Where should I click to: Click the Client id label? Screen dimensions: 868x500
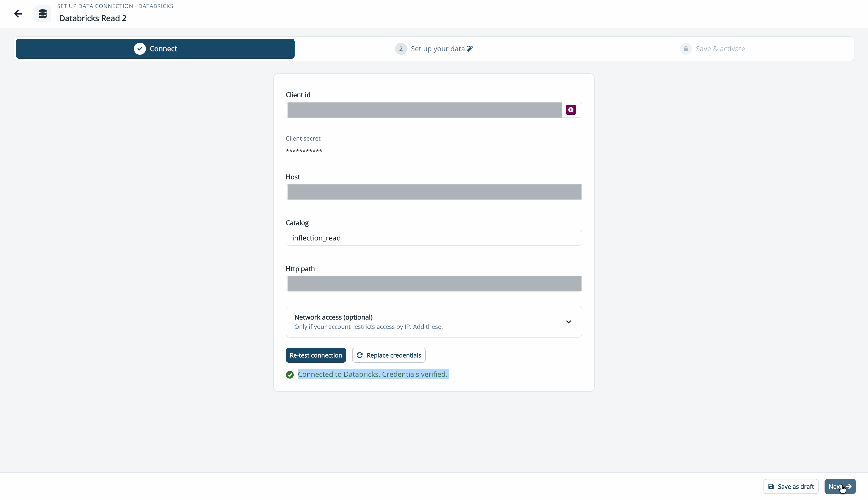point(298,95)
